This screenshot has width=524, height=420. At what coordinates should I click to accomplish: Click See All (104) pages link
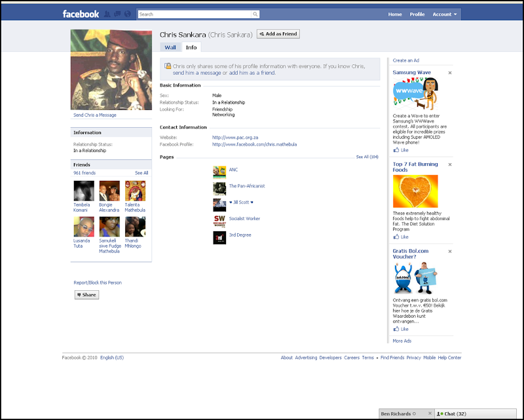pyautogui.click(x=367, y=157)
